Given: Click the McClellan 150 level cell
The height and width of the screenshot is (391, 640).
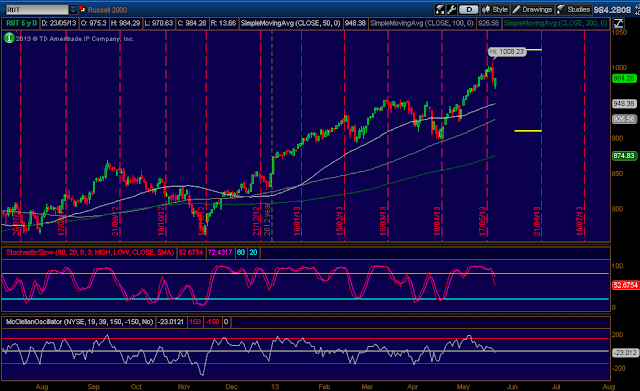Looking at the screenshot, I should [x=195, y=322].
